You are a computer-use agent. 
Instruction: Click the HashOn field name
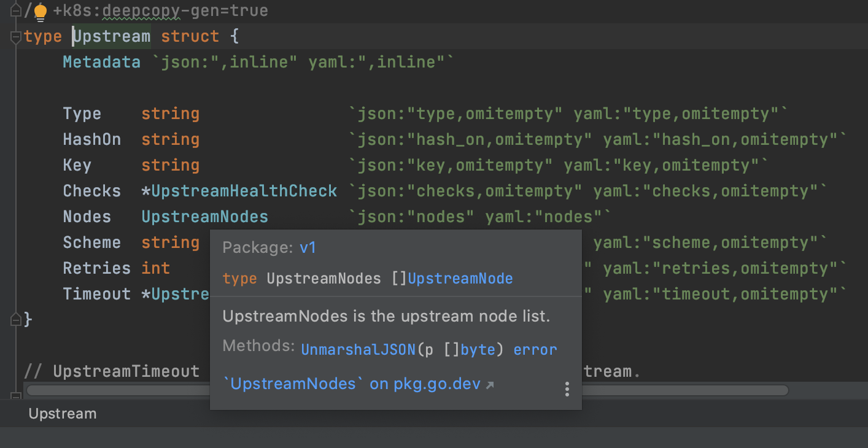point(92,140)
